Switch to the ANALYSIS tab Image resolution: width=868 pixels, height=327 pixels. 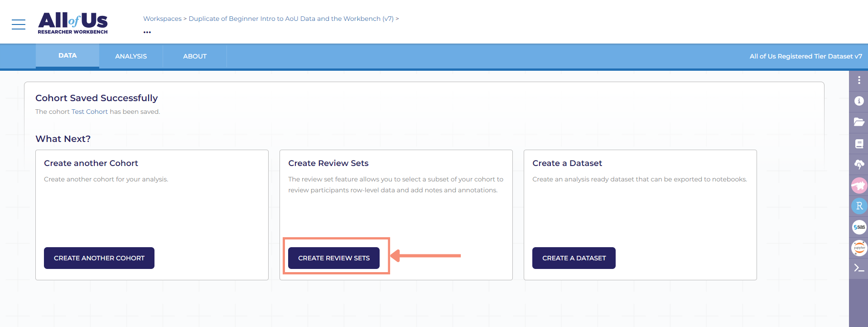(x=131, y=56)
